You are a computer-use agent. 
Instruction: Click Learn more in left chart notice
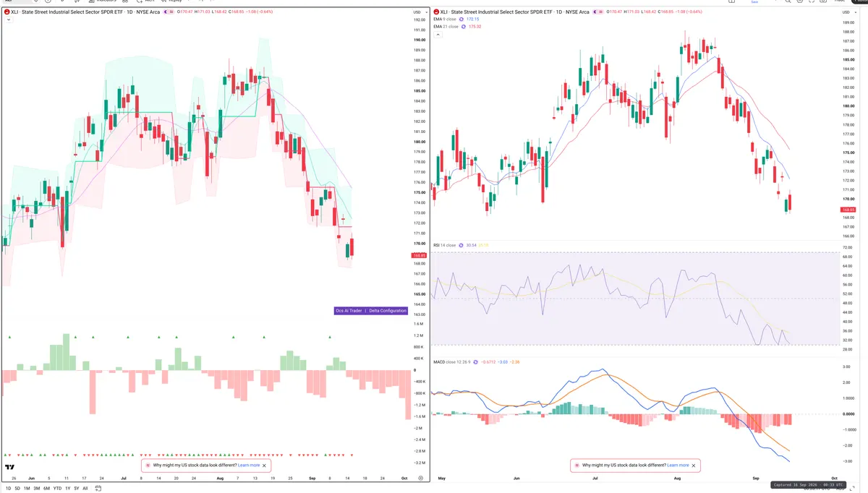click(249, 466)
